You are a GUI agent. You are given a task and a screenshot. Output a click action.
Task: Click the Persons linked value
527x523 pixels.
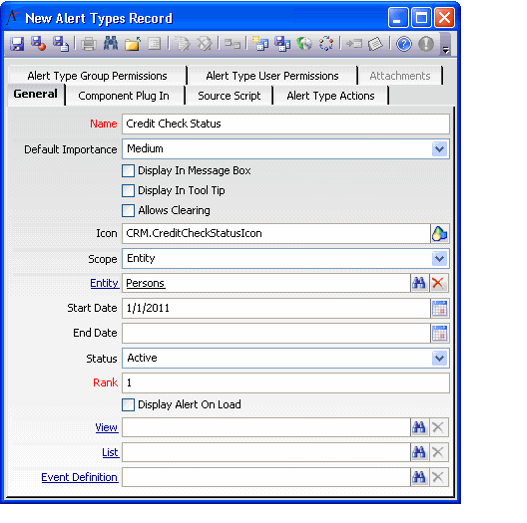[x=145, y=283]
